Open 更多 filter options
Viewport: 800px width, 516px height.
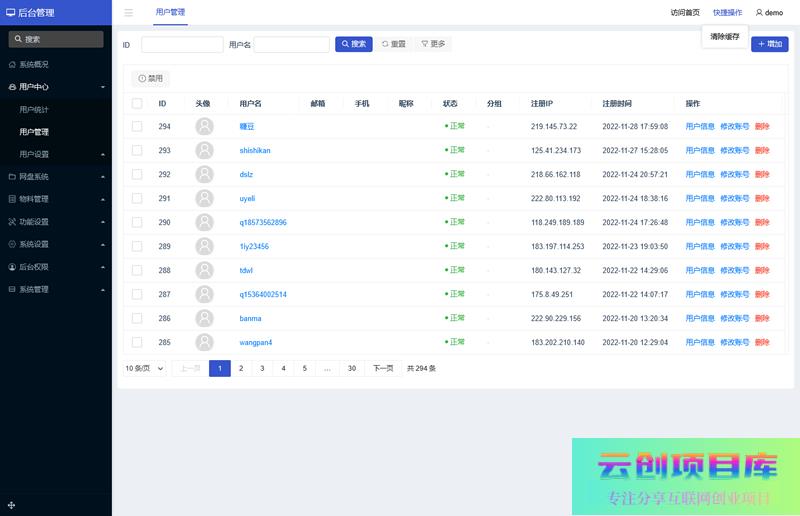[x=433, y=44]
